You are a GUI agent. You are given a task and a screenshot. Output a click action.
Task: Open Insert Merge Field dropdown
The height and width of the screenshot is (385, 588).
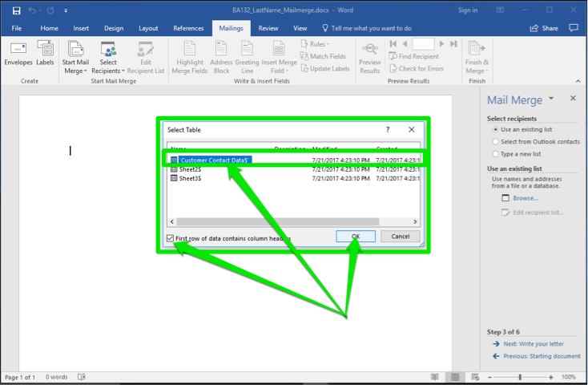280,58
